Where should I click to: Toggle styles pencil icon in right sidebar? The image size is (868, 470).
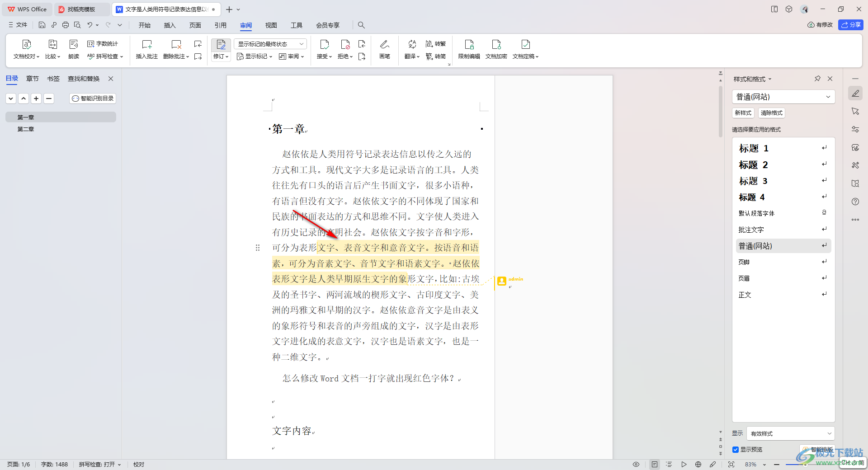855,93
